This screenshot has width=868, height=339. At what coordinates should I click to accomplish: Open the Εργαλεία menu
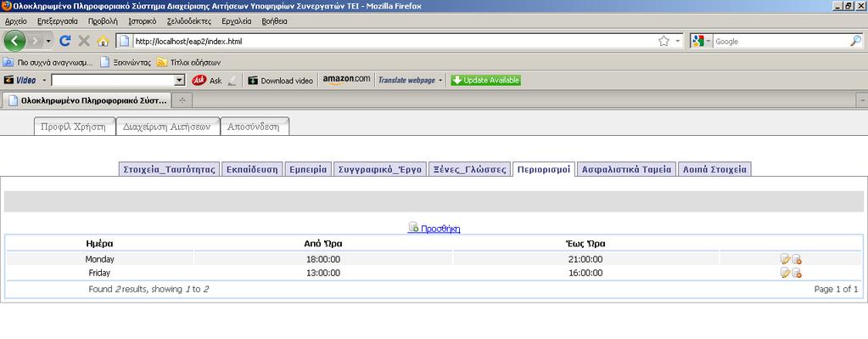point(237,21)
